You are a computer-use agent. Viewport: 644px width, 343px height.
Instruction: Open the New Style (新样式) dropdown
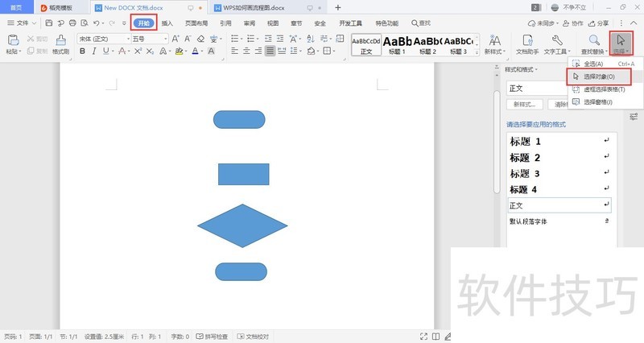point(495,44)
